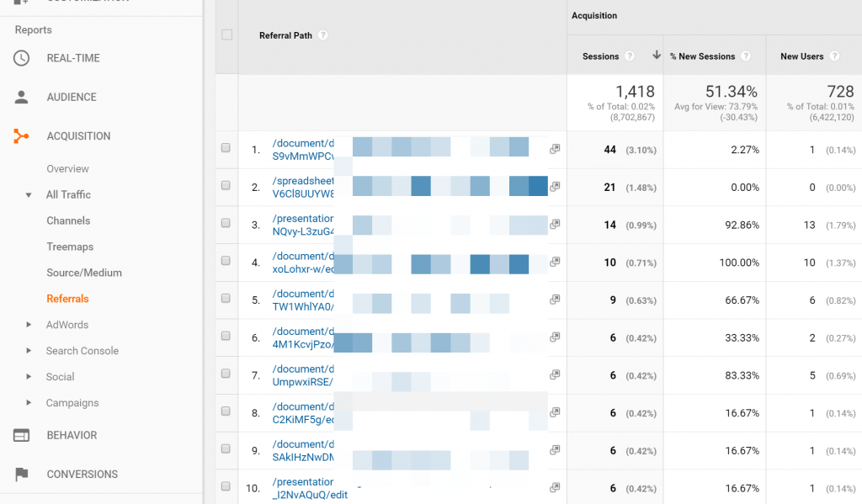Toggle the select-all checkbox in table header
Screen dimensions: 862x504
pos(226,34)
